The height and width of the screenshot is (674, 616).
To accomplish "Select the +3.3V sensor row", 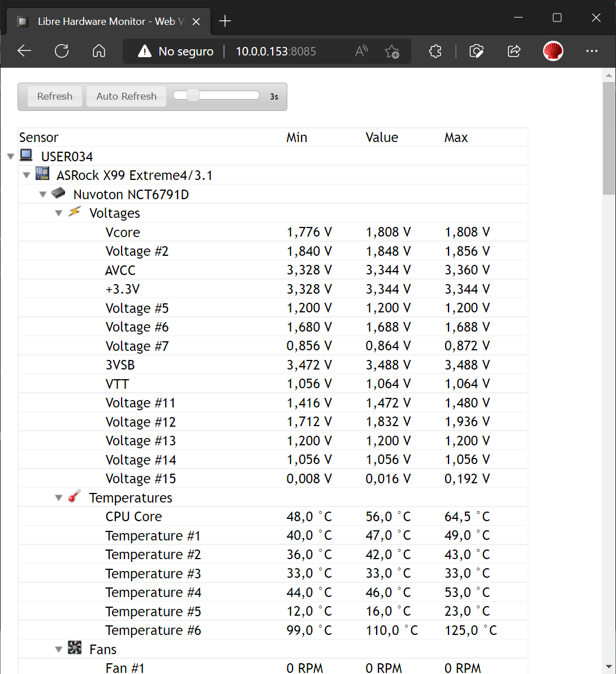I will coord(273,289).
